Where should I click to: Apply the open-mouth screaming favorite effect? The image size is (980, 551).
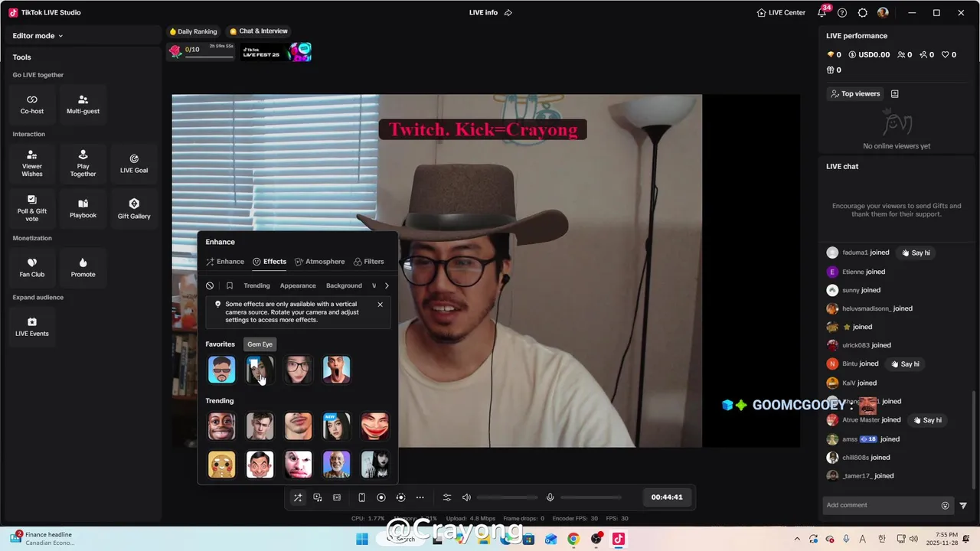tap(336, 370)
